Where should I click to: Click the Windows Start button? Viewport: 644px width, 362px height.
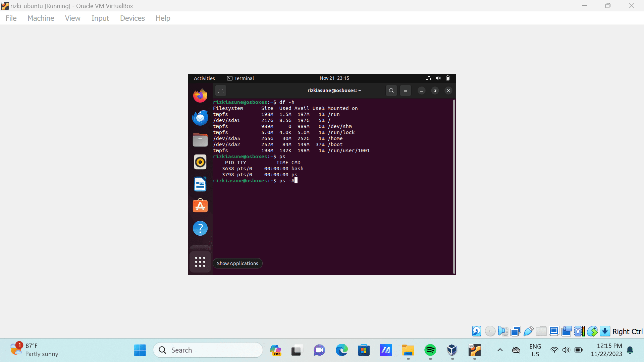coord(140,350)
